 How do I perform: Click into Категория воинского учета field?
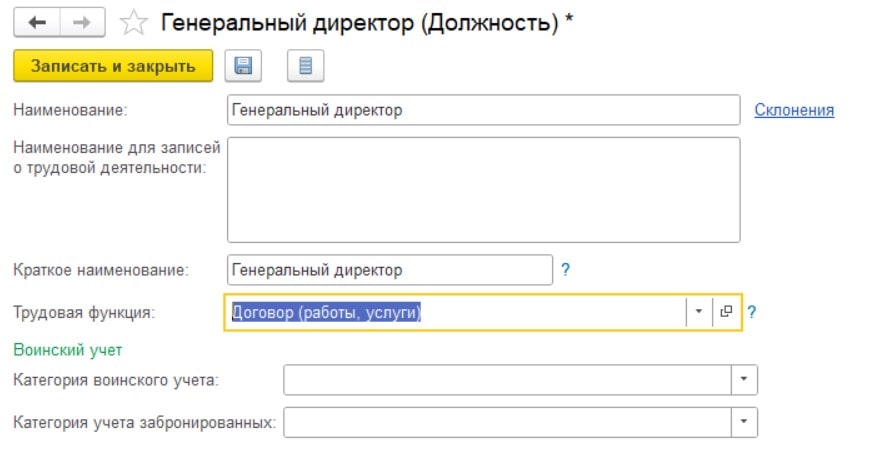click(x=507, y=380)
